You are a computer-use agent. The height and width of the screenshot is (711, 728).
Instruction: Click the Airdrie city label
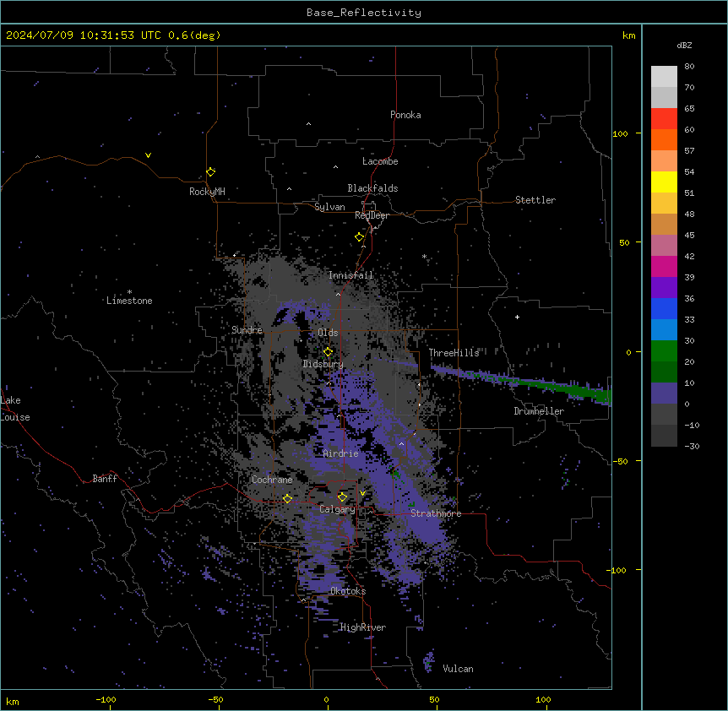pyautogui.click(x=341, y=453)
